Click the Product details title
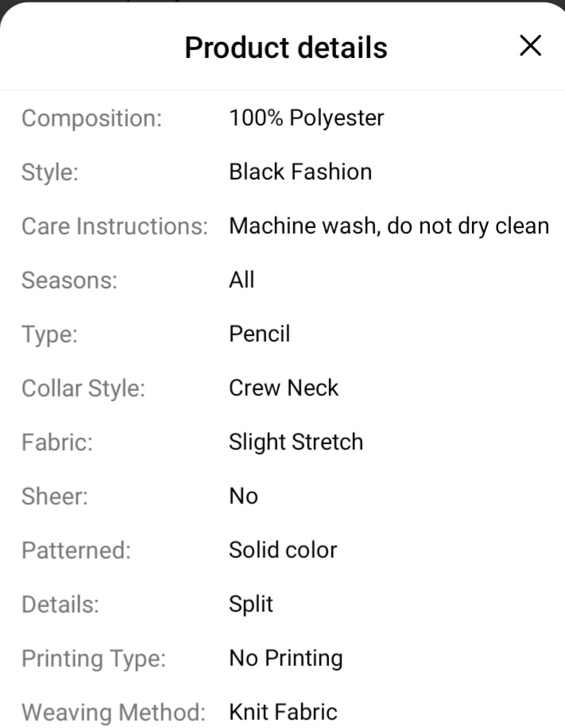565x728 pixels. tap(285, 48)
